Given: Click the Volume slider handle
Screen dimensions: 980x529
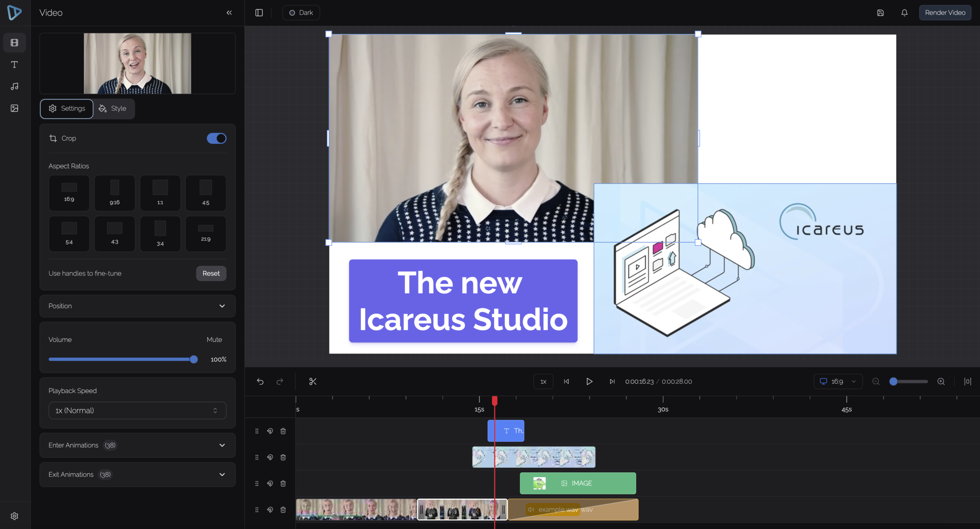Looking at the screenshot, I should pos(194,359).
